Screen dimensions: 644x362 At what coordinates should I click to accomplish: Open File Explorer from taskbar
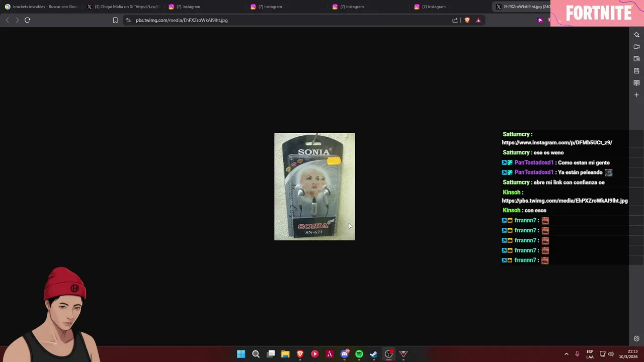pyautogui.click(x=285, y=354)
